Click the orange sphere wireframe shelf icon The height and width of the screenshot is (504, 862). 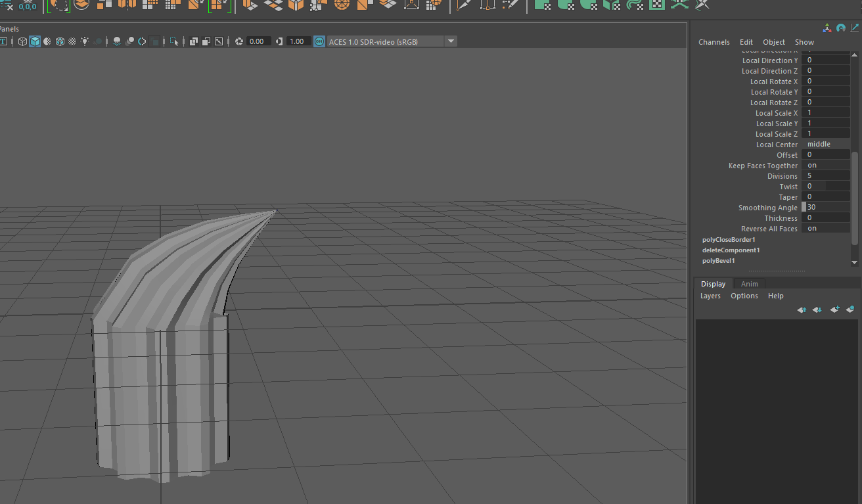coord(342,5)
